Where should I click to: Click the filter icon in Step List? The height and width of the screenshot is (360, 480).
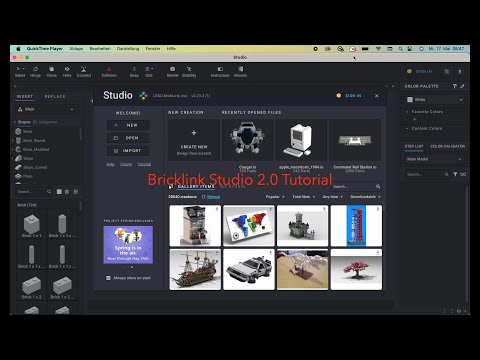(455, 174)
